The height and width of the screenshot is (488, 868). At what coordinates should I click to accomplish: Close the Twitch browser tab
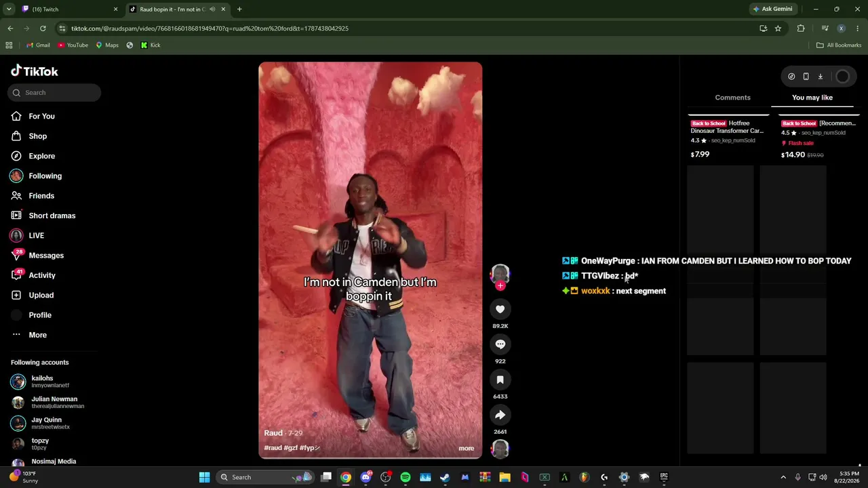(x=115, y=9)
